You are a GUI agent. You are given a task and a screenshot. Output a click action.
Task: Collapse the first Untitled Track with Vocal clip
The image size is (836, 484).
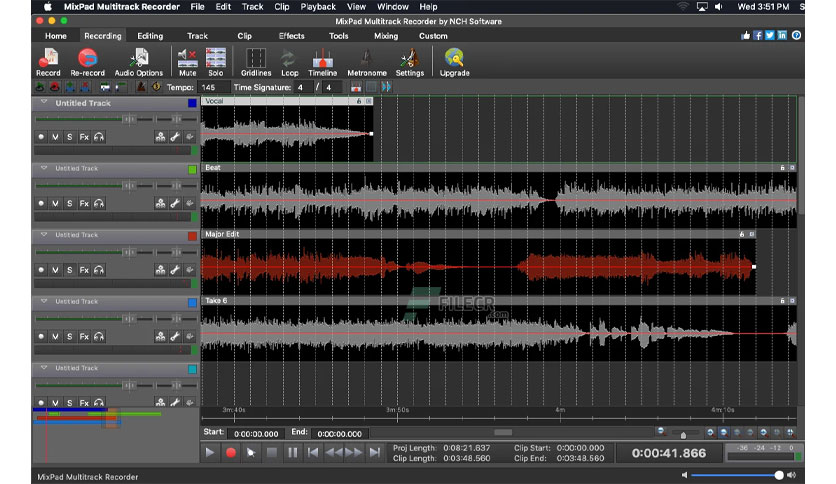click(x=44, y=102)
